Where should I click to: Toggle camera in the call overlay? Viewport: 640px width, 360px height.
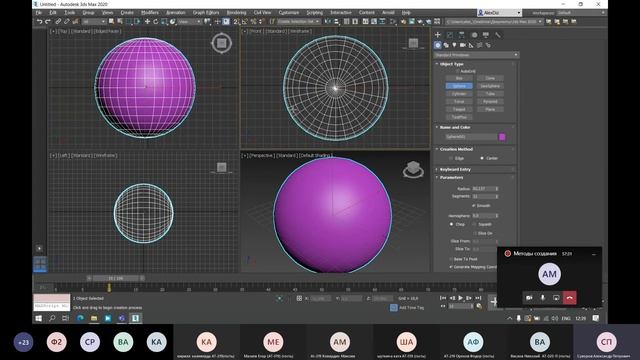529,298
